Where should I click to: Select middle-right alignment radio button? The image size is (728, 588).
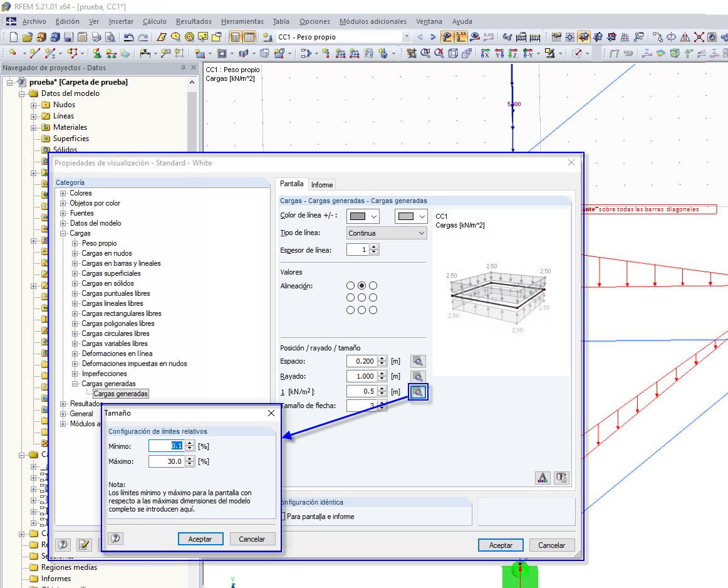pos(373,298)
